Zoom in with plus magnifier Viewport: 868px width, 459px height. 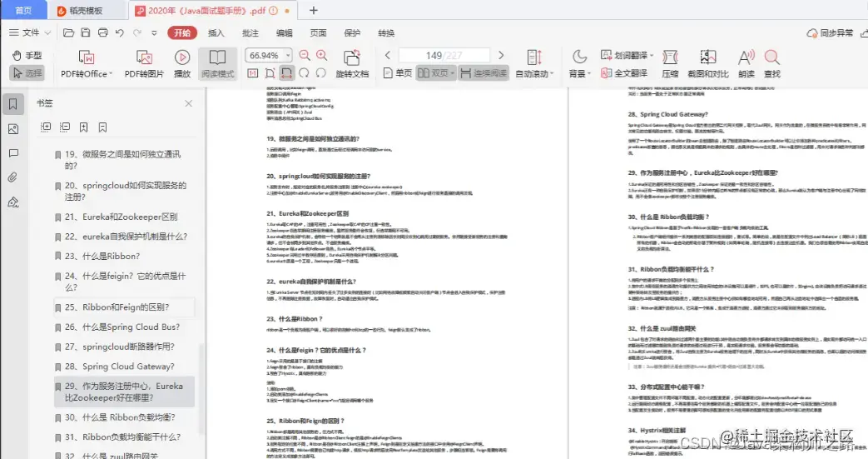pos(321,56)
